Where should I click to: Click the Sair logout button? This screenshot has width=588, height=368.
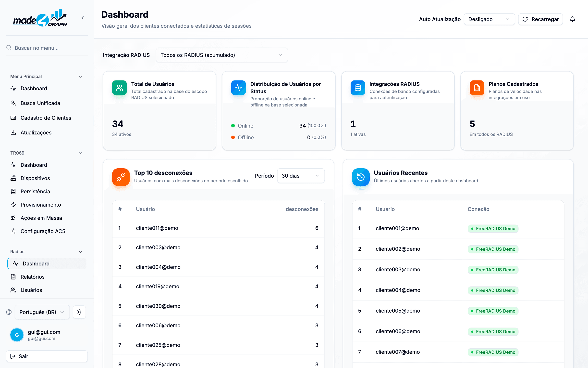(x=47, y=356)
